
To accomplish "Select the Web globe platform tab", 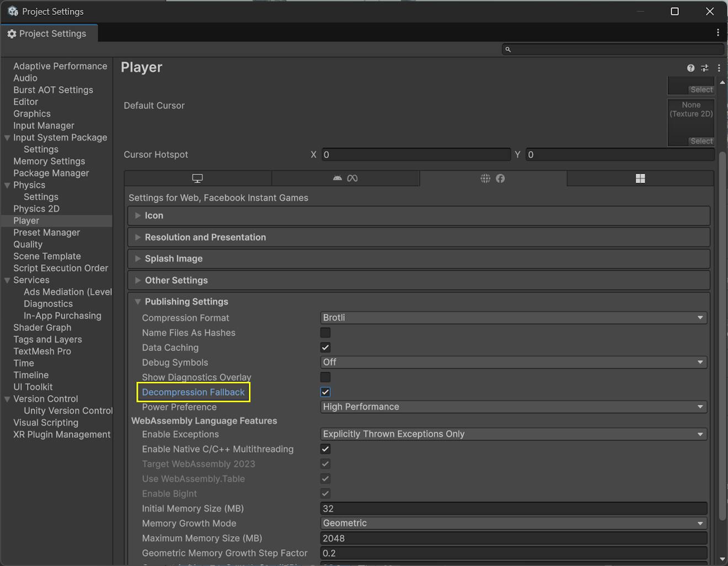I will point(493,178).
